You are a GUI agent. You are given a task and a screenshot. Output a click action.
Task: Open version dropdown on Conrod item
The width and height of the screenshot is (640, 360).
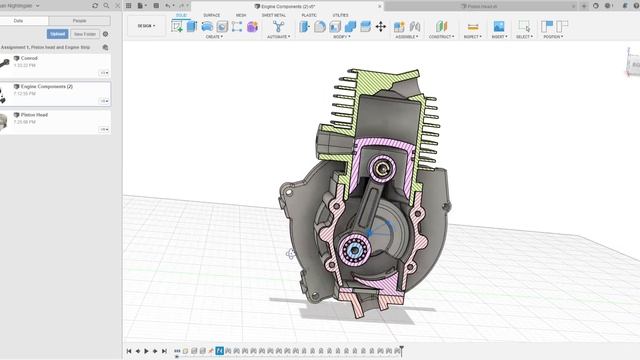[x=104, y=73]
